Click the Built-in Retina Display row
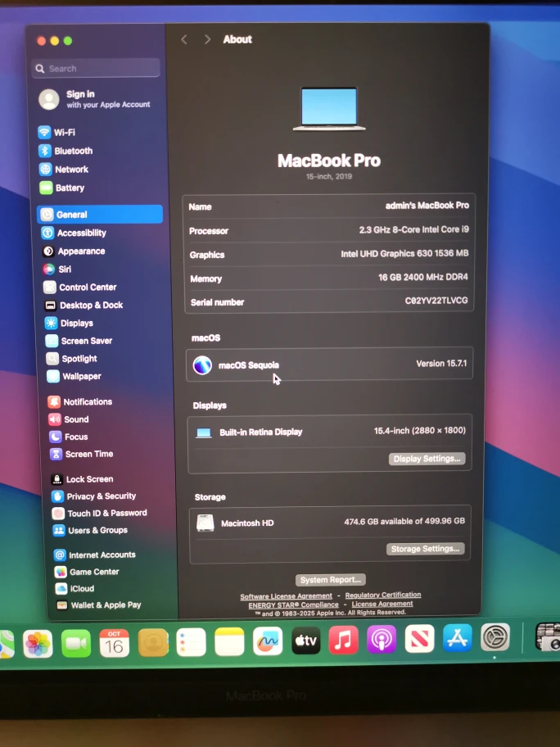Image resolution: width=560 pixels, height=747 pixels. coord(330,432)
